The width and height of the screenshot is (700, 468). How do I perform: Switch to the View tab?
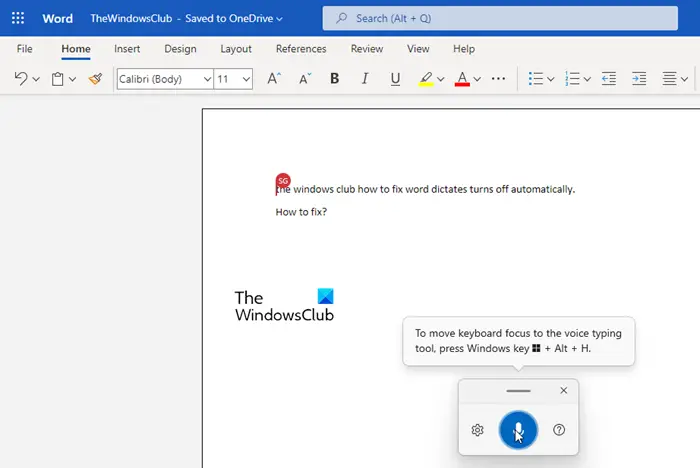418,49
